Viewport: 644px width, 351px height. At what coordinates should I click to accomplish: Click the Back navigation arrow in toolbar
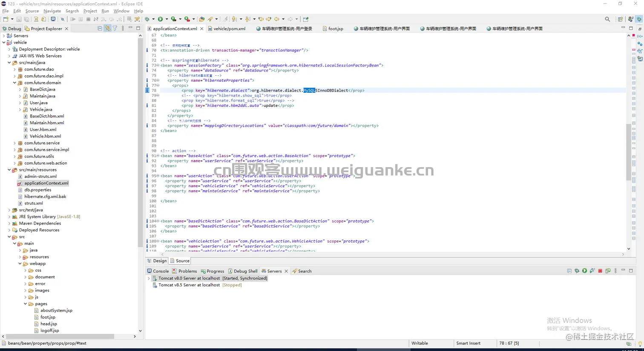[x=276, y=19]
